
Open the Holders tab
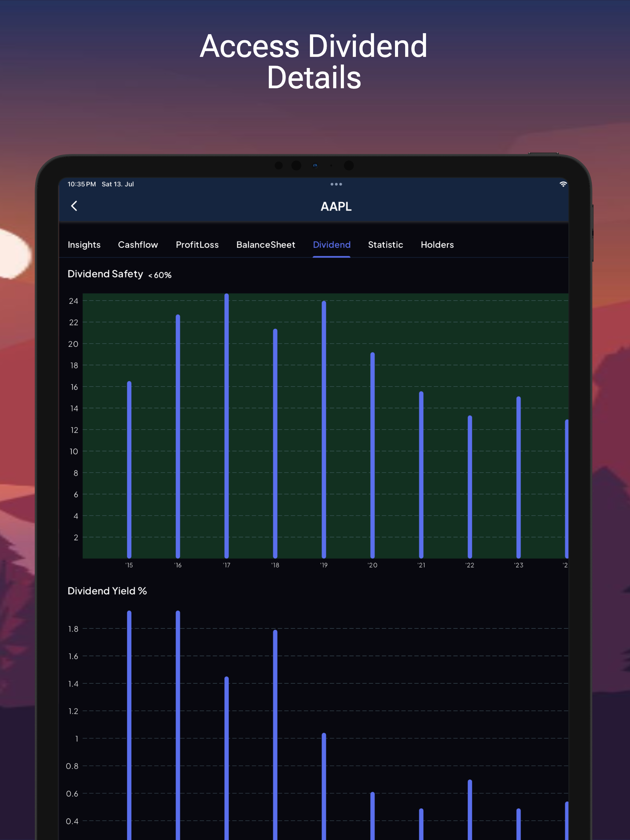(x=437, y=244)
